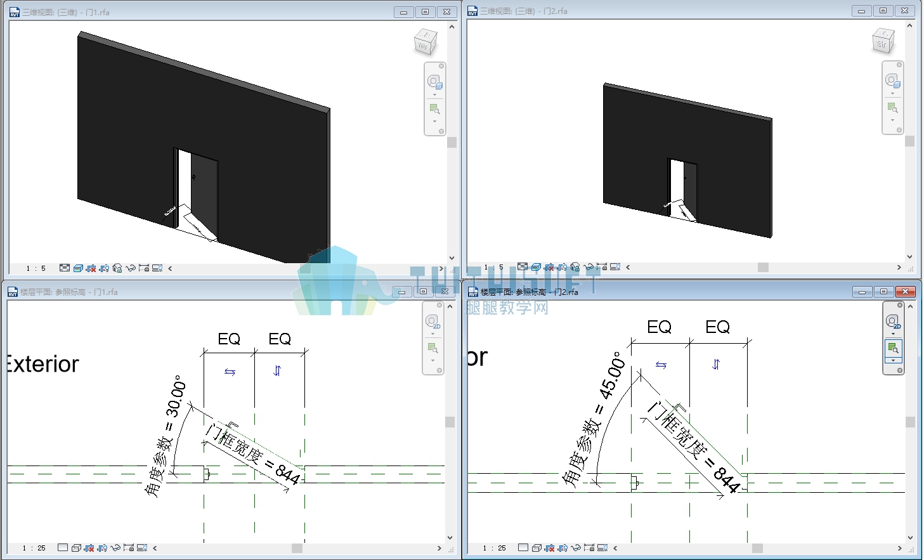Image resolution: width=924 pixels, height=560 pixels.
Task: Click flip controls arrows left in 门1.rfa plan
Action: pyautogui.click(x=230, y=372)
